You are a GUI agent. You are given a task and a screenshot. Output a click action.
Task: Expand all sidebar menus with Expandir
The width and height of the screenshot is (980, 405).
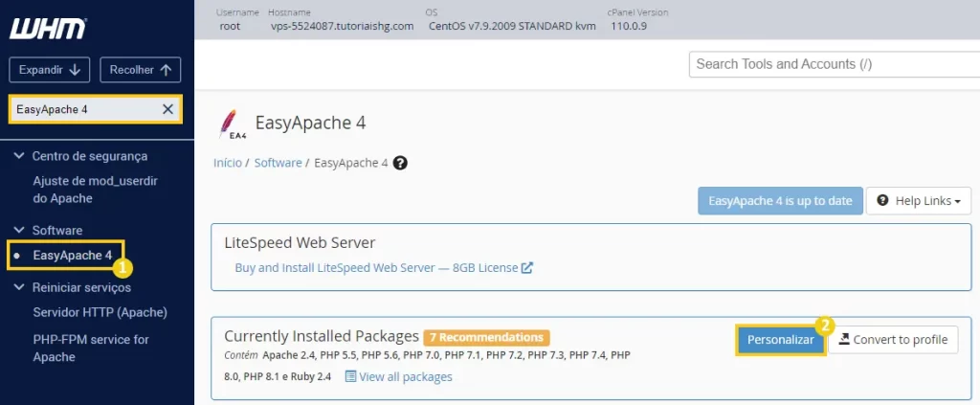(50, 70)
